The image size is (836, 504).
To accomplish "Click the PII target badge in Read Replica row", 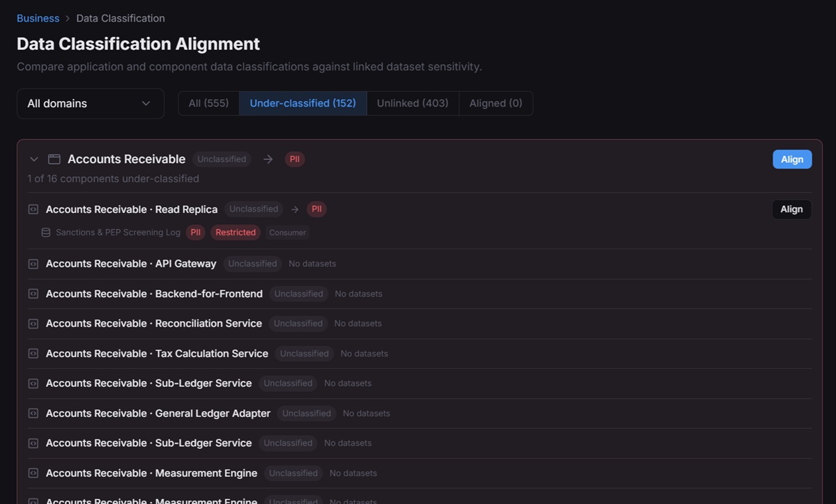I will [x=316, y=210].
